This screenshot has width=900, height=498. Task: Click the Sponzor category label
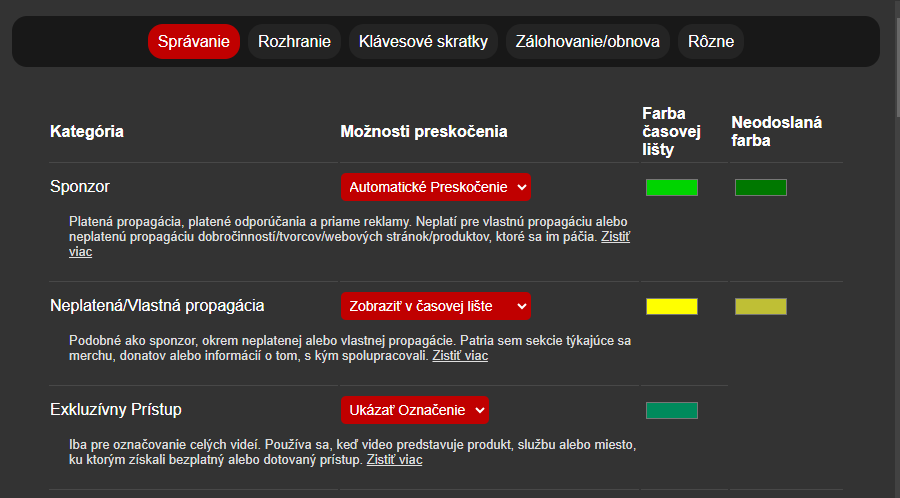[x=80, y=187]
